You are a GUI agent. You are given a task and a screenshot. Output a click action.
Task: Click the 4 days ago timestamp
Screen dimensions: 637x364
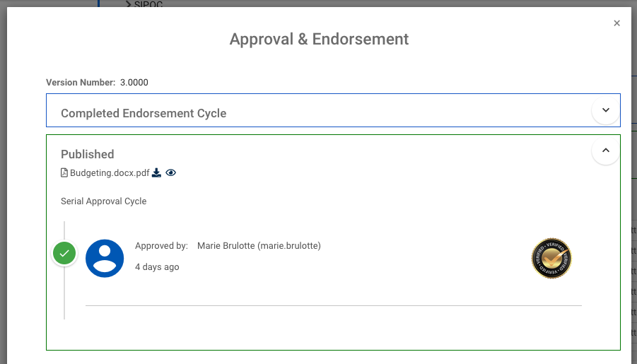[x=157, y=267]
